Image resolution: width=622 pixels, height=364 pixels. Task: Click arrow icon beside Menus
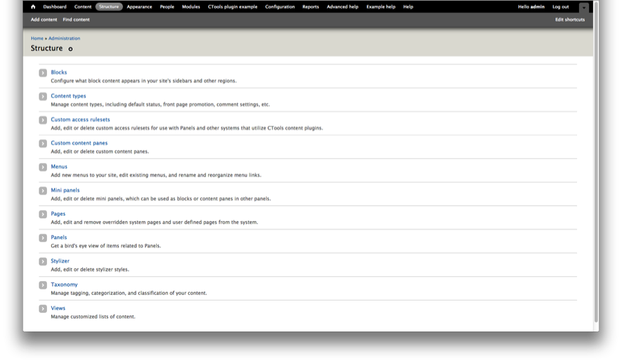(x=43, y=167)
